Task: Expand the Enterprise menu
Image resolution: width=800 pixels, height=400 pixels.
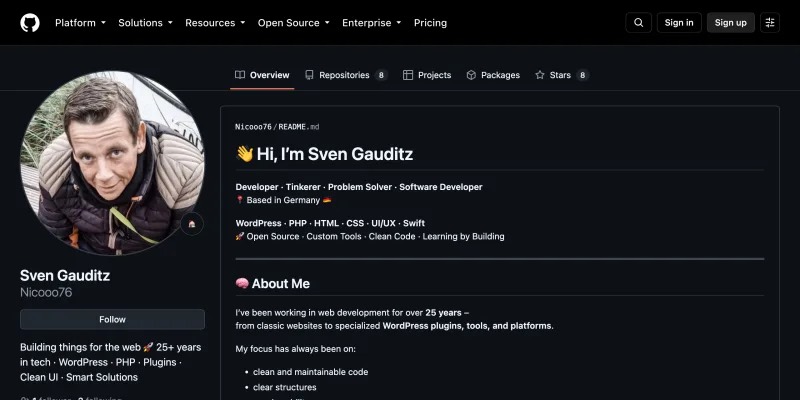Action: [371, 22]
